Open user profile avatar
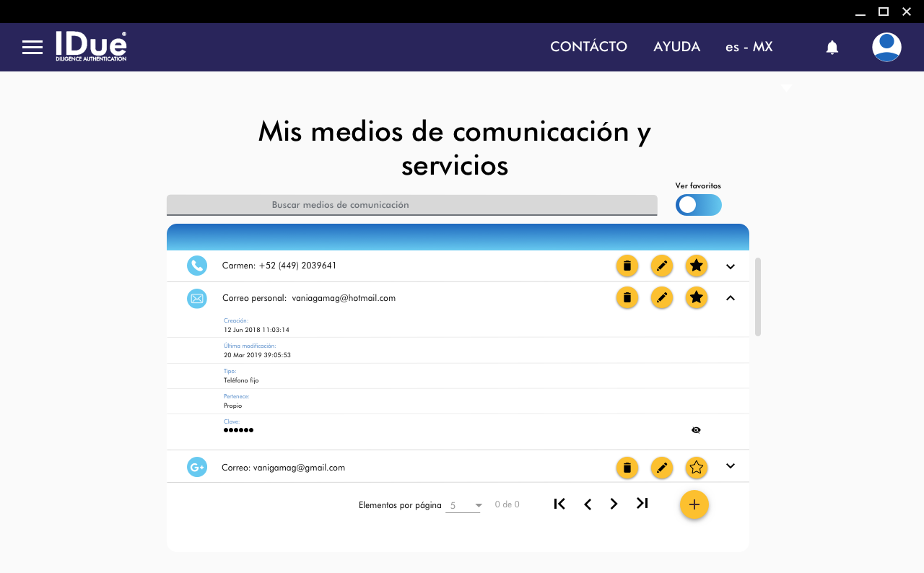This screenshot has height=573, width=924. [886, 48]
